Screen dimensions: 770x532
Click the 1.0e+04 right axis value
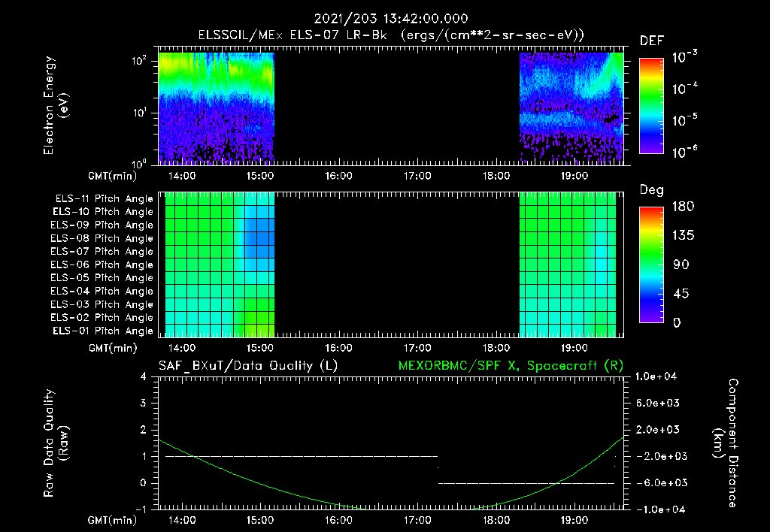(x=656, y=376)
